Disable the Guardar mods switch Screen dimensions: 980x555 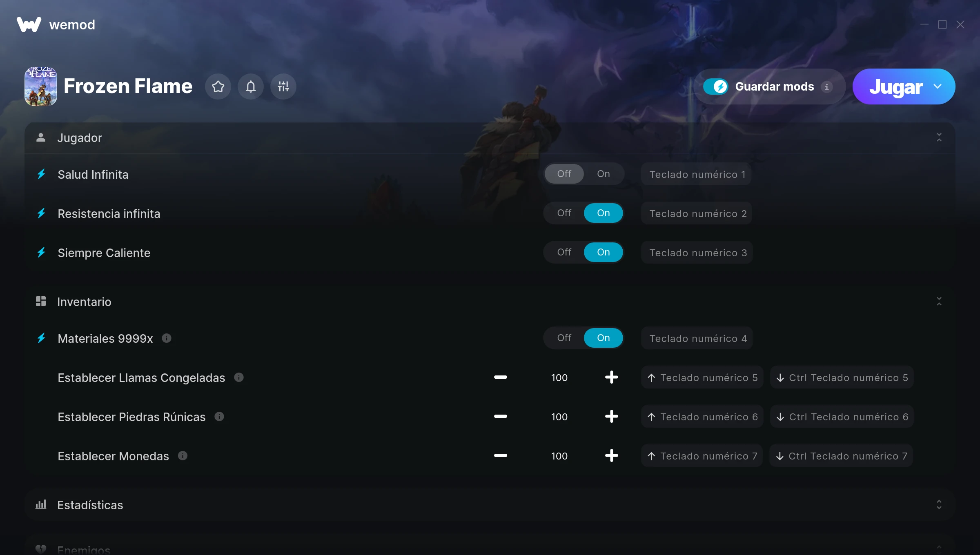click(x=715, y=87)
